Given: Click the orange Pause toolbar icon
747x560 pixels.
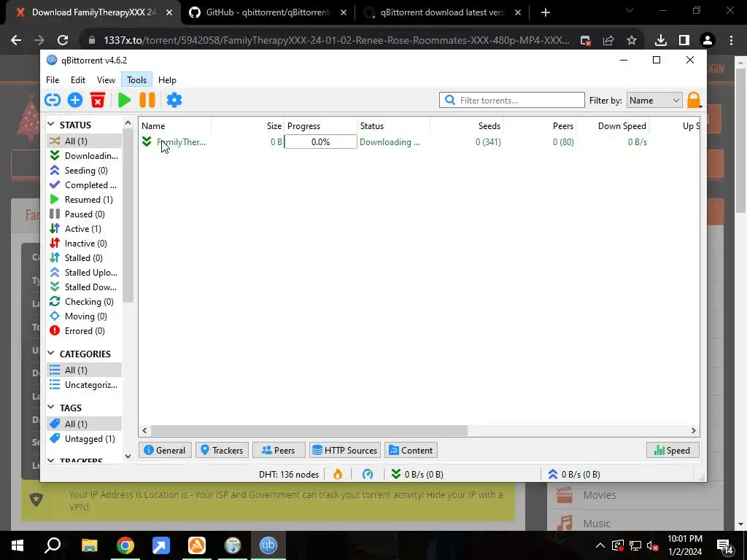Looking at the screenshot, I should (x=147, y=100).
